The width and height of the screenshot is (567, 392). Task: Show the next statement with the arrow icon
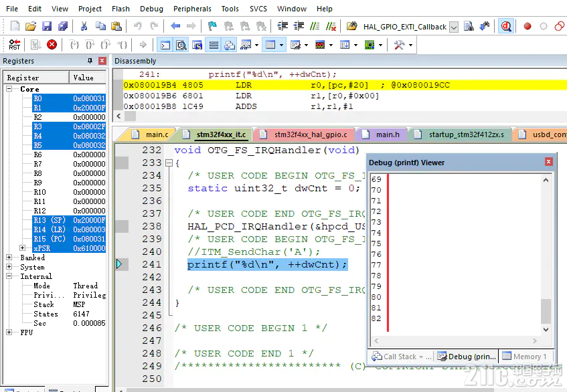coord(143,45)
